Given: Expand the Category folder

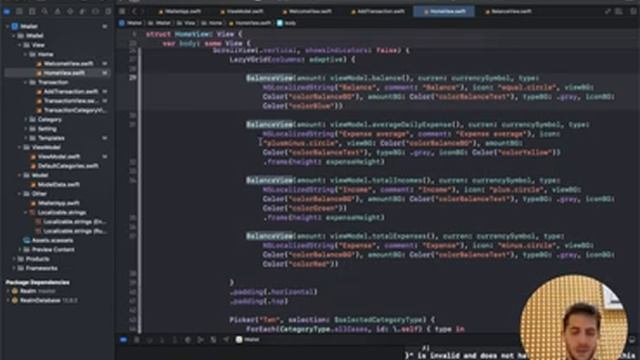Looking at the screenshot, I should point(26,120).
